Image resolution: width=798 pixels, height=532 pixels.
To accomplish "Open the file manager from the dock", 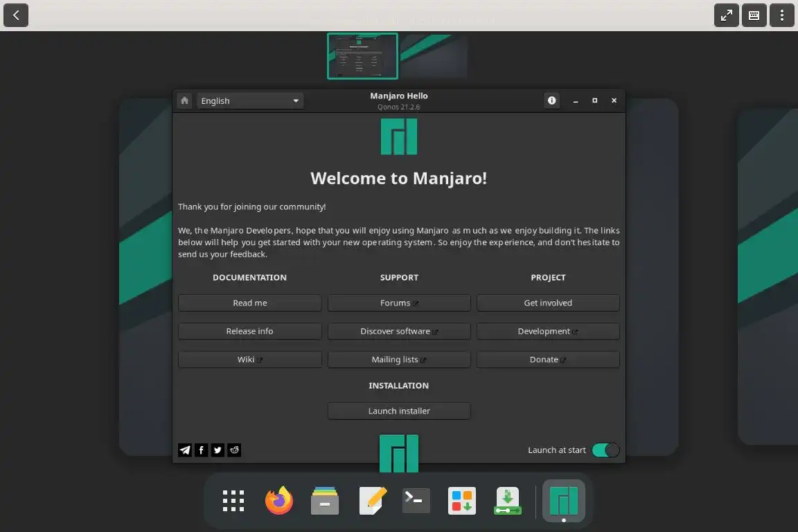I will [x=325, y=501].
